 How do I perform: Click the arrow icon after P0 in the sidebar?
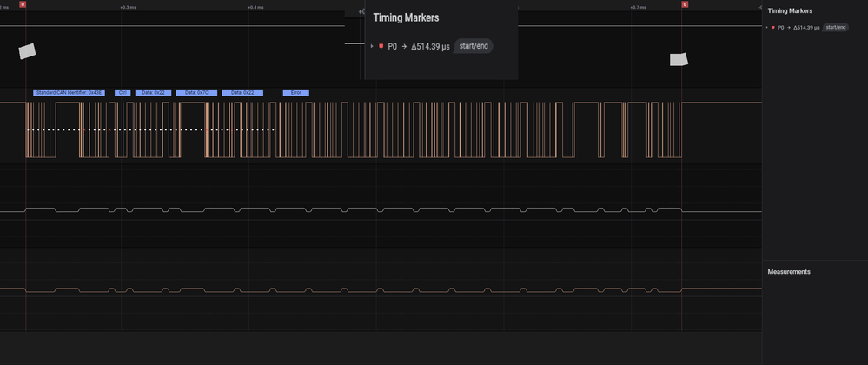789,28
